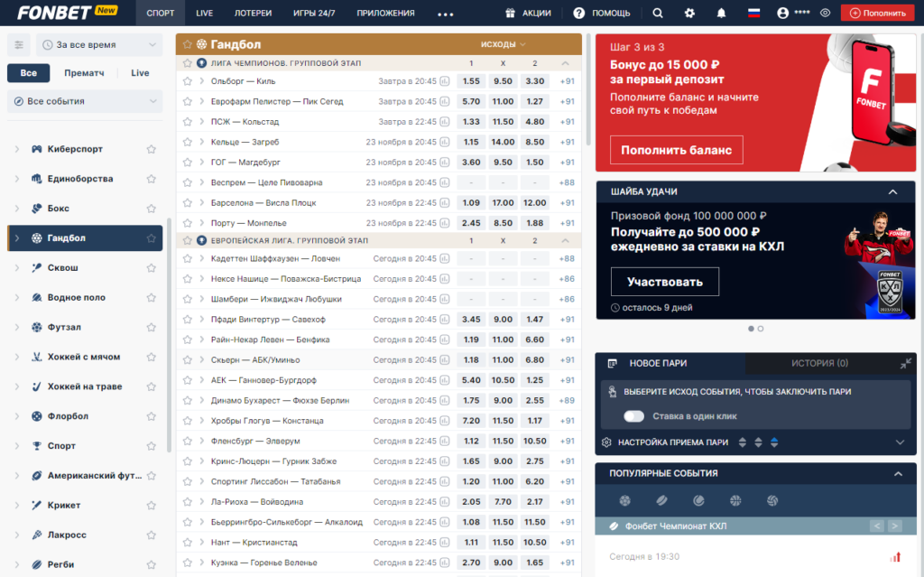Collapse the Европейская Лига section
Viewport: 924px width, 577px height.
point(565,241)
